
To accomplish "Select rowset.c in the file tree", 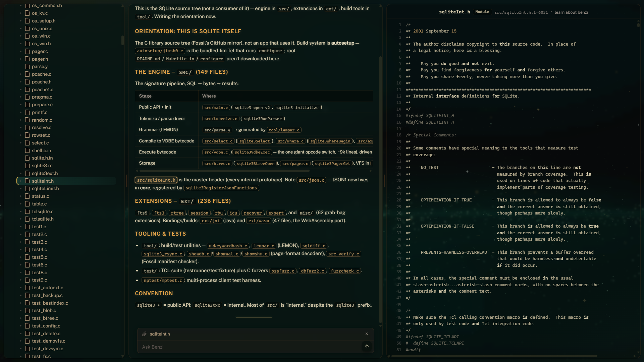I will click(41, 135).
